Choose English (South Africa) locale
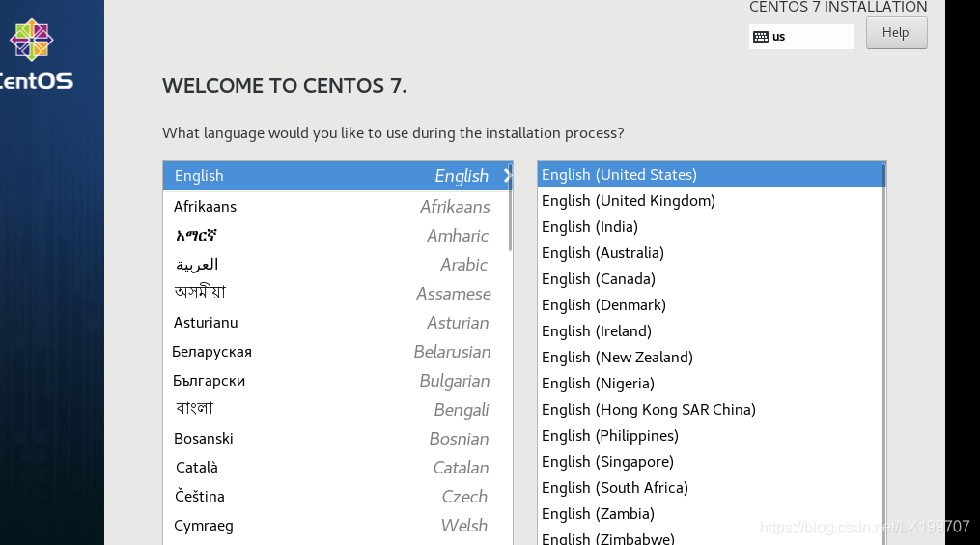This screenshot has width=980, height=545. coord(710,487)
